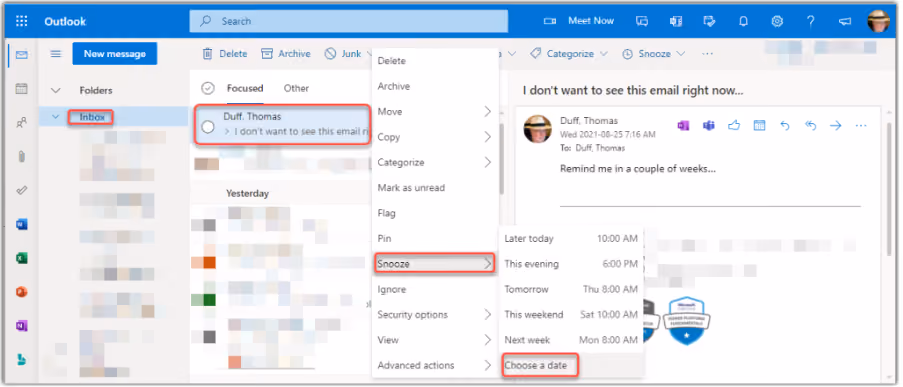The image size is (903, 387).
Task: Open the People icon in left rail
Action: point(22,123)
